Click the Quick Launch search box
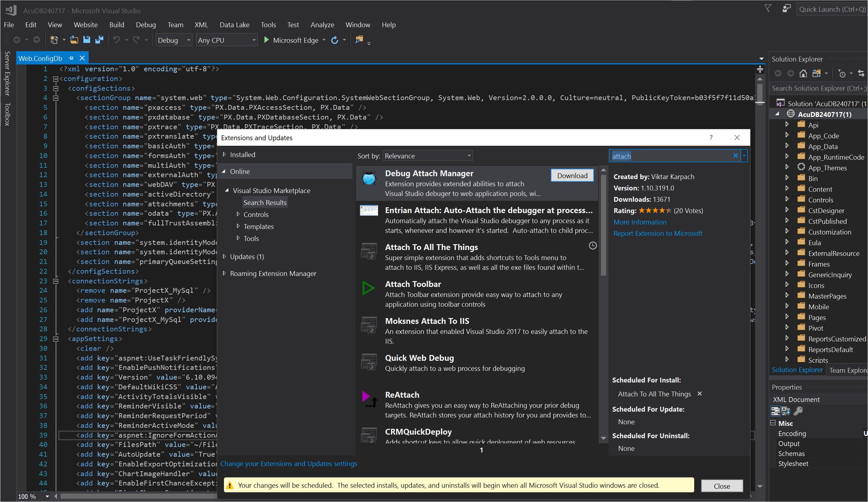The width and height of the screenshot is (868, 502). [831, 9]
